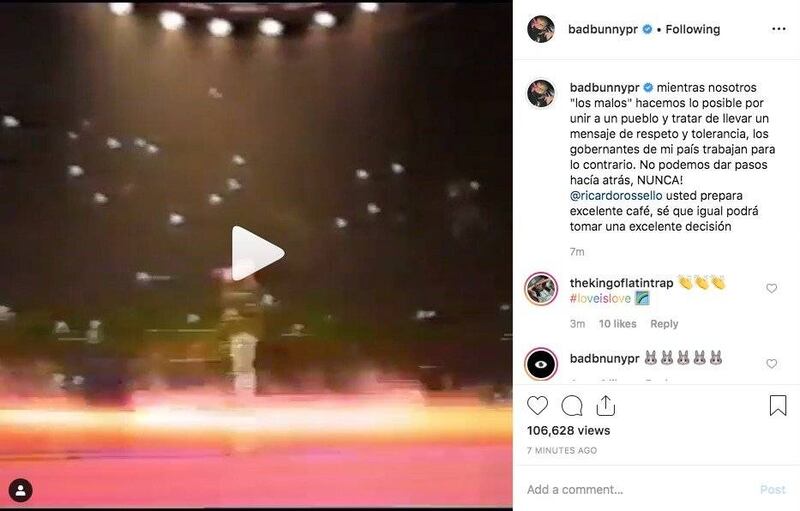
Task: Like badbnunypr's bunny emoji comment
Action: click(x=771, y=363)
